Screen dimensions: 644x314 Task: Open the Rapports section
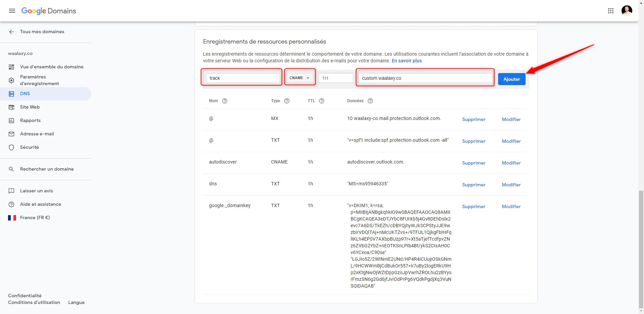click(30, 120)
